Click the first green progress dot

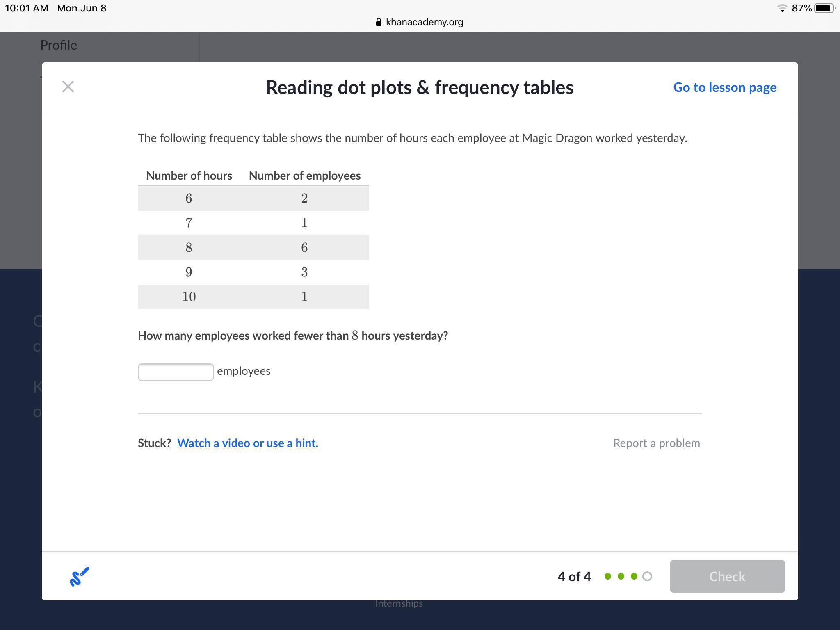tap(608, 576)
